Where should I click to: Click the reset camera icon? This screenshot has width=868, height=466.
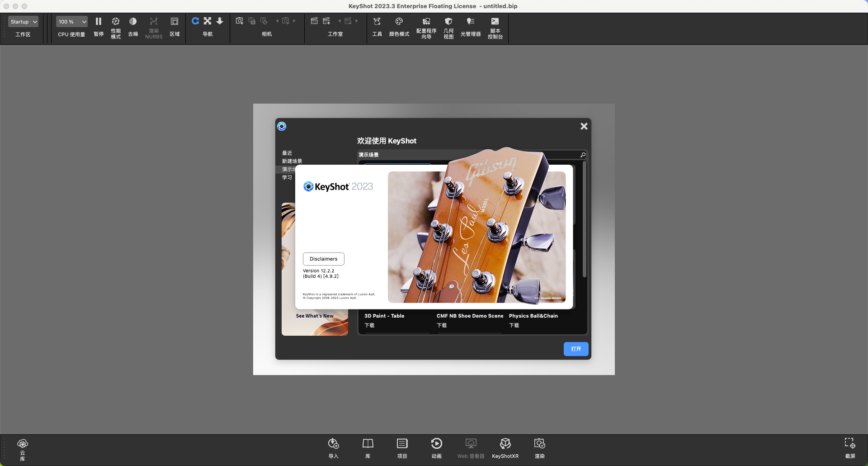(264, 21)
